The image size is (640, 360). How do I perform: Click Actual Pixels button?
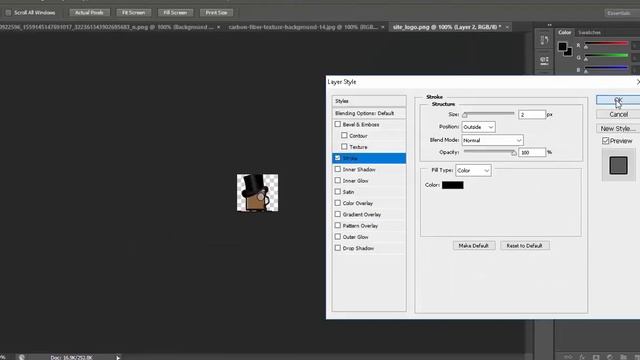tap(89, 13)
